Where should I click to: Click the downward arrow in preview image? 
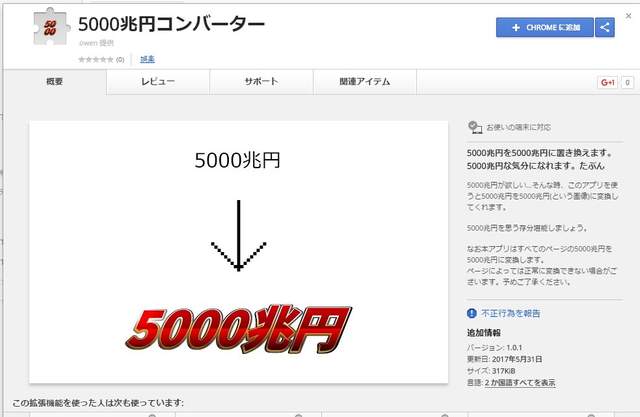[238, 236]
